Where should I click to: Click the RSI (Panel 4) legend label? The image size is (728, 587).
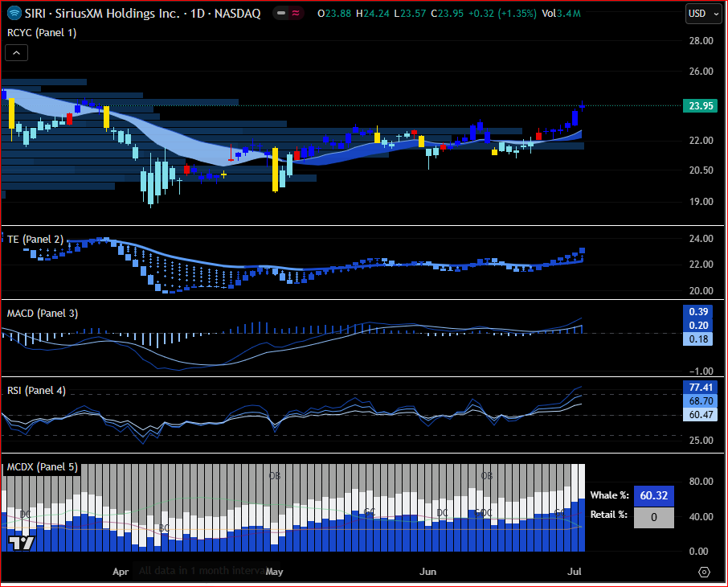(x=36, y=391)
